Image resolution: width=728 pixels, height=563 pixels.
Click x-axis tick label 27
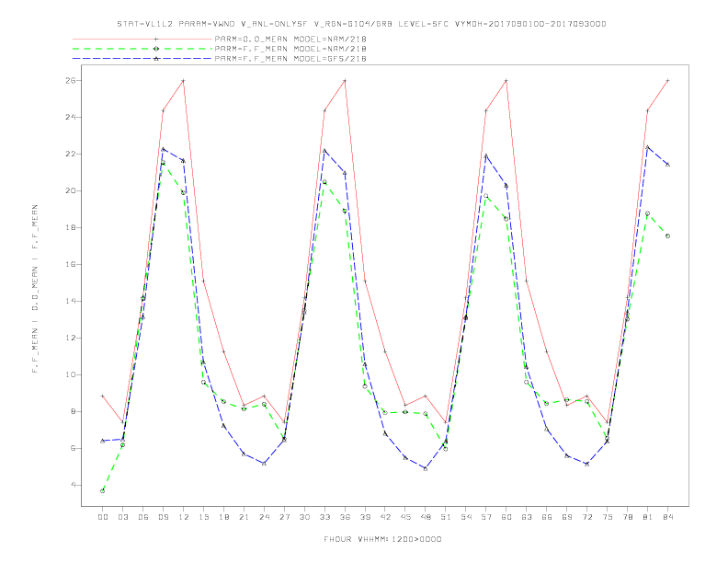284,517
